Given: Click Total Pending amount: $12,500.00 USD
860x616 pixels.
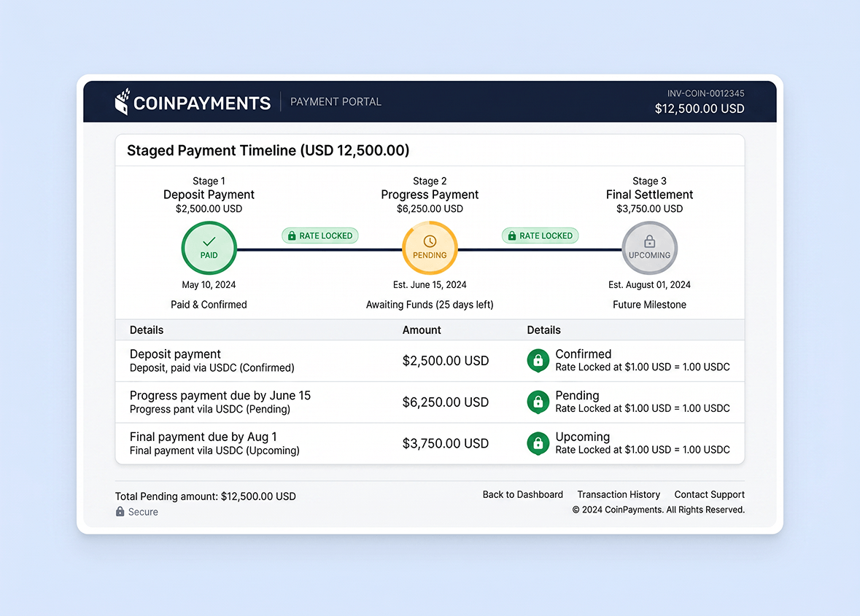Looking at the screenshot, I should tap(206, 496).
